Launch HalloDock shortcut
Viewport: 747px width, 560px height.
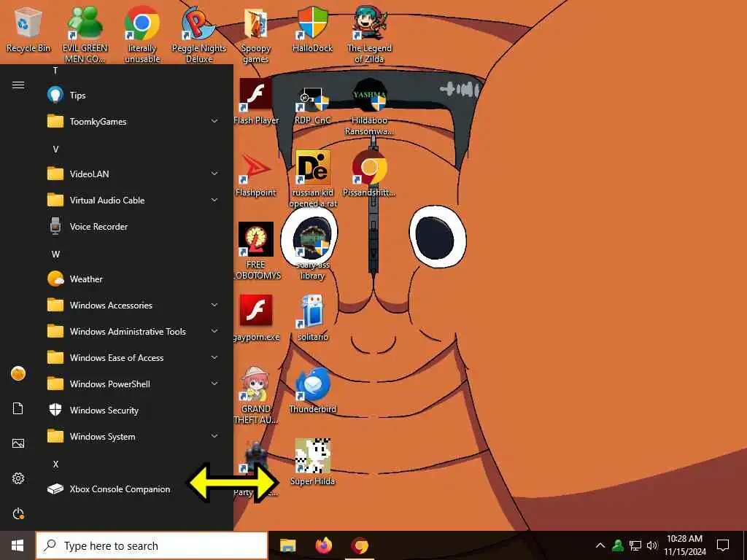[312, 29]
